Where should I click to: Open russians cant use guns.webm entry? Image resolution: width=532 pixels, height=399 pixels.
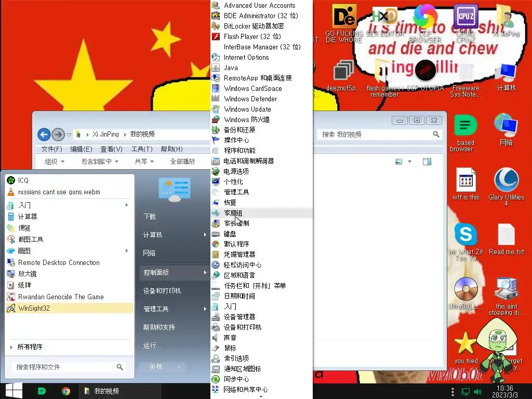click(x=70, y=192)
